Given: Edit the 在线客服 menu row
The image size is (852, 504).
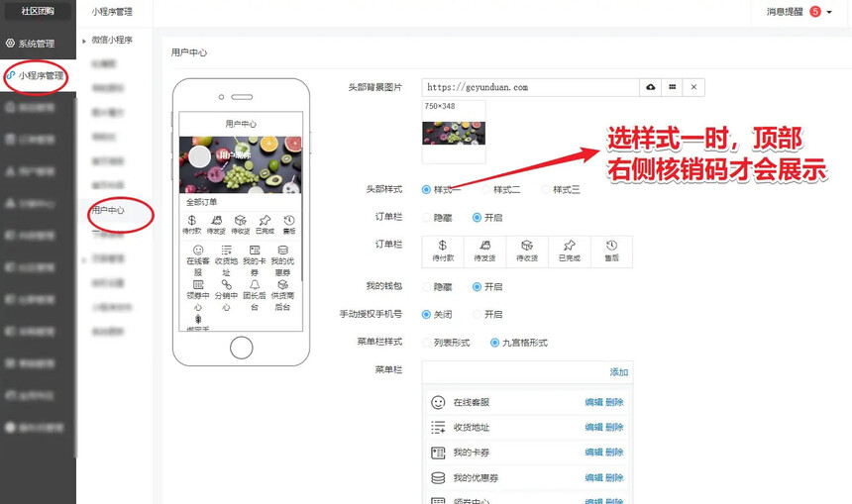Looking at the screenshot, I should 593,402.
